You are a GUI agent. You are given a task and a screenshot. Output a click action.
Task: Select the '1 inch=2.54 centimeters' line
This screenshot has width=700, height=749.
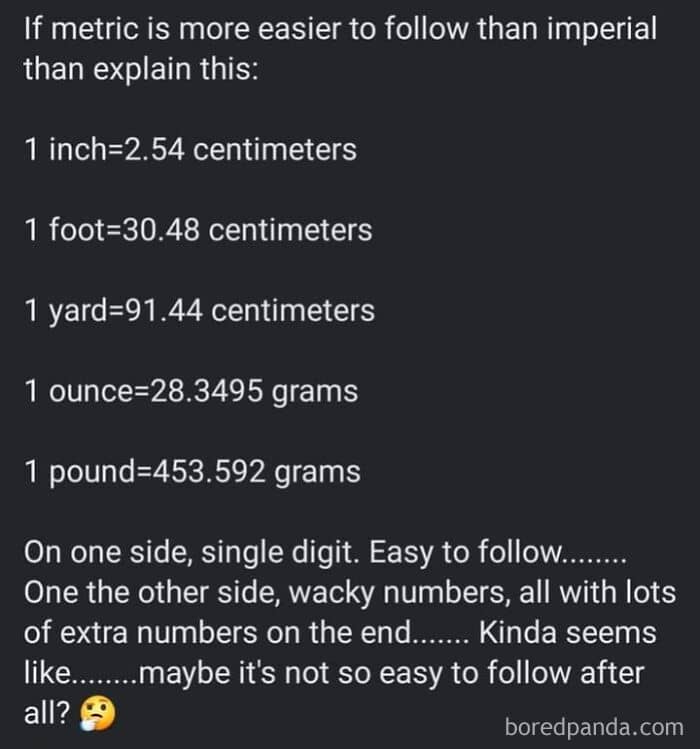click(x=189, y=150)
